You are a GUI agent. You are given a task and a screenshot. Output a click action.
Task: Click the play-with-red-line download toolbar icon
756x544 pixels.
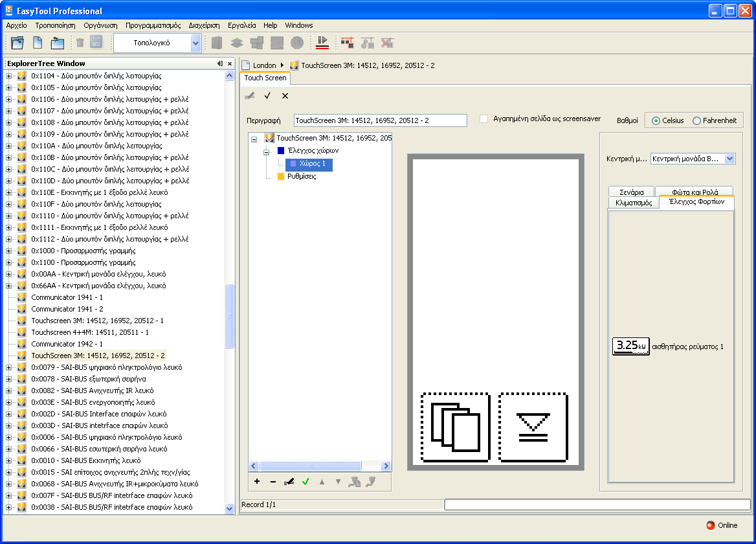coord(322,43)
